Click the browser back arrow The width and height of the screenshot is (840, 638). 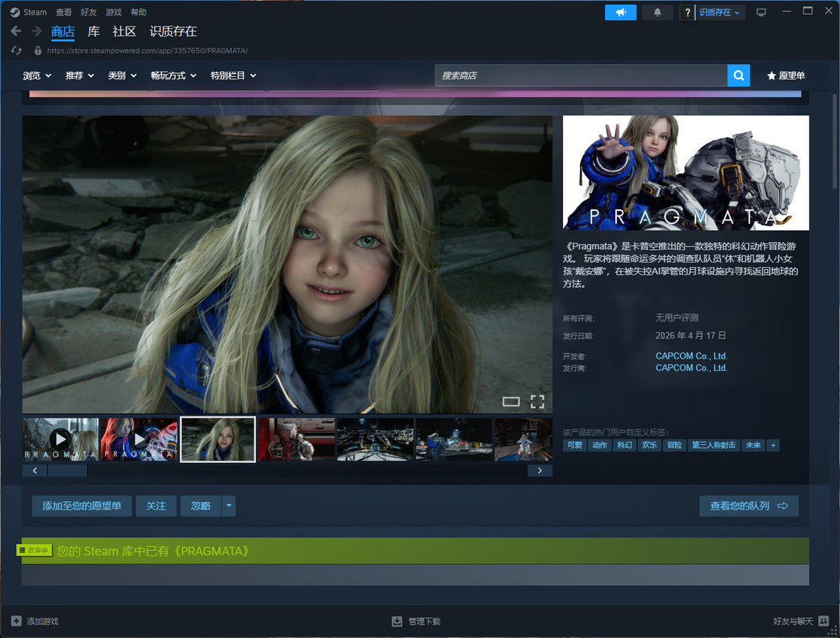[x=16, y=31]
